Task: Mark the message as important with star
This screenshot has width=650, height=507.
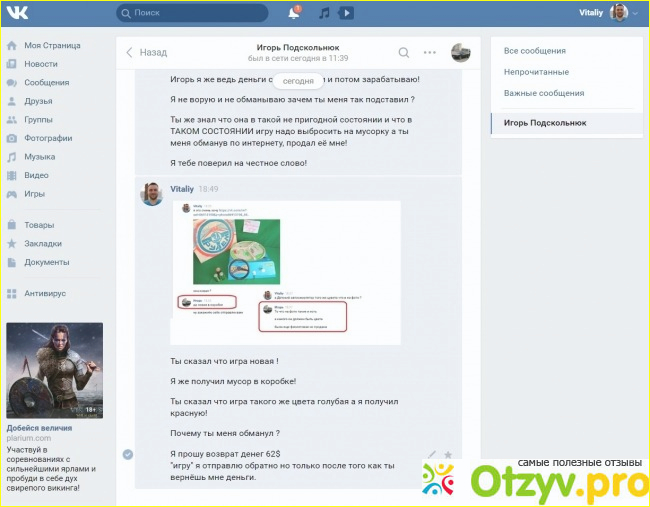Action: pos(447,454)
